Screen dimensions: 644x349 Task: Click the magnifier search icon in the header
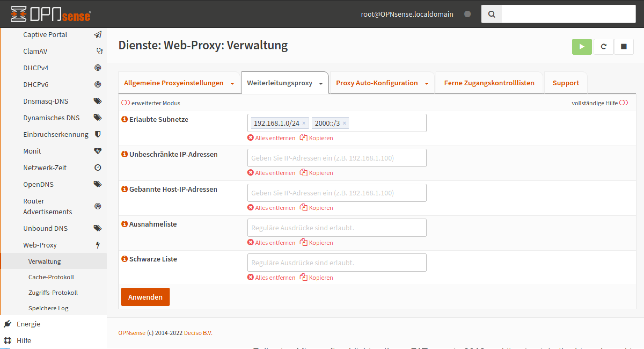point(492,14)
